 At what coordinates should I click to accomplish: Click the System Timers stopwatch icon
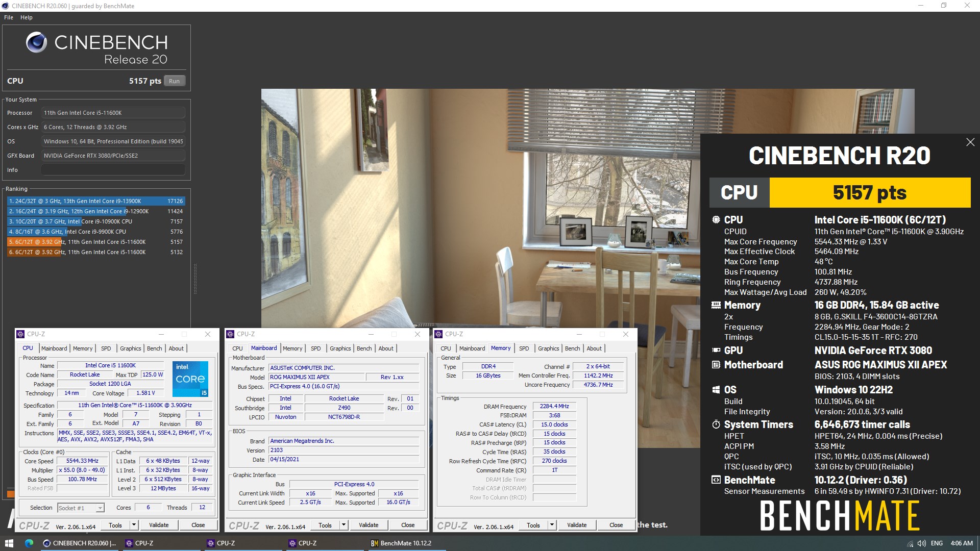tap(716, 424)
